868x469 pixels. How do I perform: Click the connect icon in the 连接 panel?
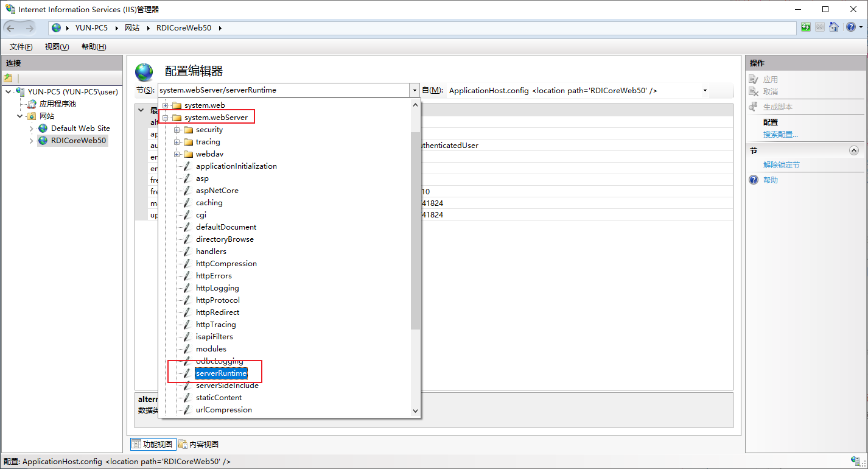8,78
